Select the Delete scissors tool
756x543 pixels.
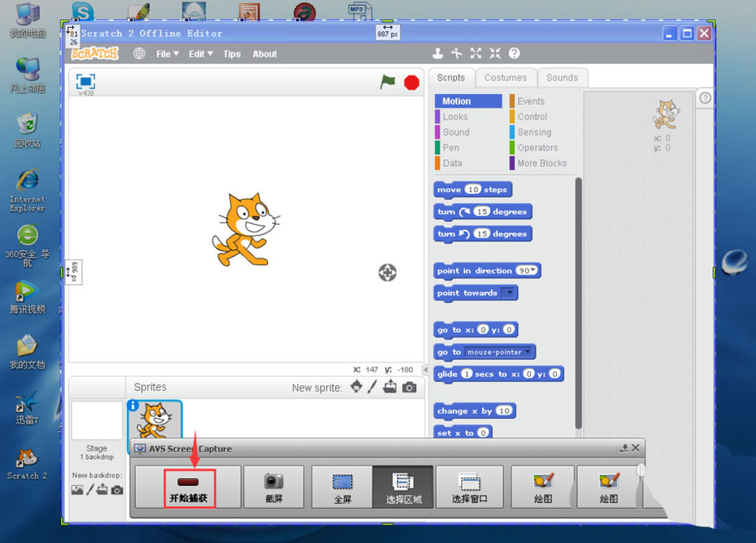pyautogui.click(x=457, y=54)
